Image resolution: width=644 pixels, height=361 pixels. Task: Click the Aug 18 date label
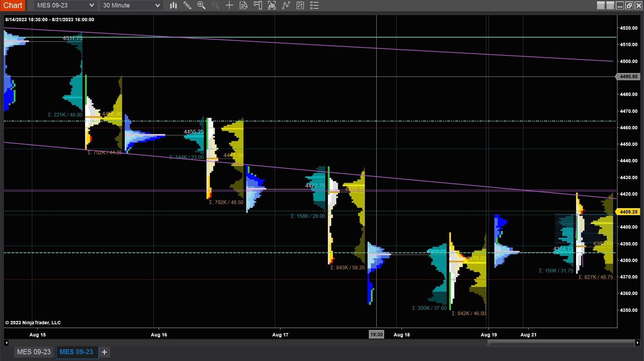coord(402,335)
